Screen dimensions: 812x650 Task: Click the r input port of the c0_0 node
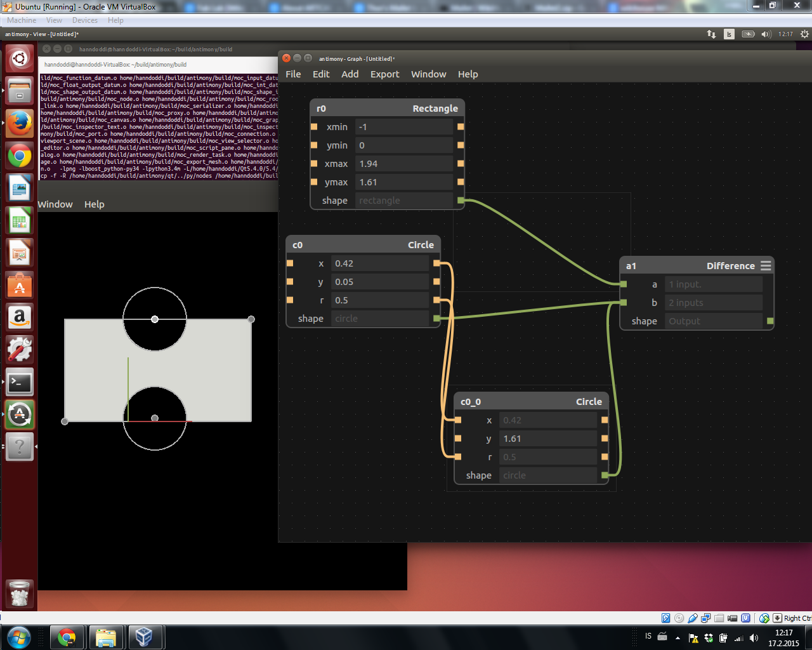point(458,457)
